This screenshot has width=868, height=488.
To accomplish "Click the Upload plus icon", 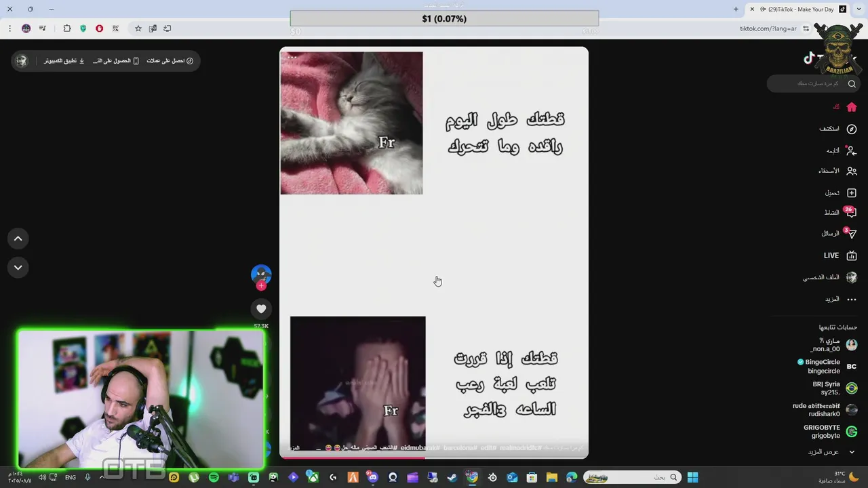I will coord(852,193).
